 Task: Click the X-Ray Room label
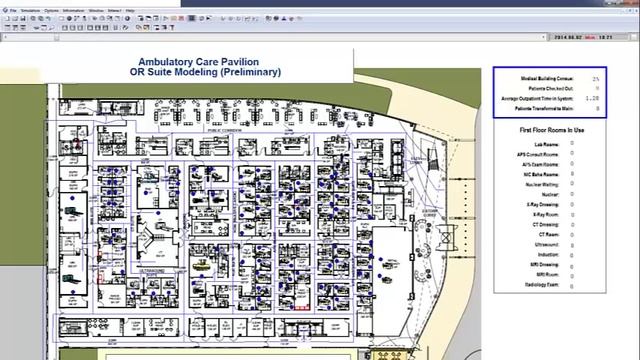[x=545, y=215]
